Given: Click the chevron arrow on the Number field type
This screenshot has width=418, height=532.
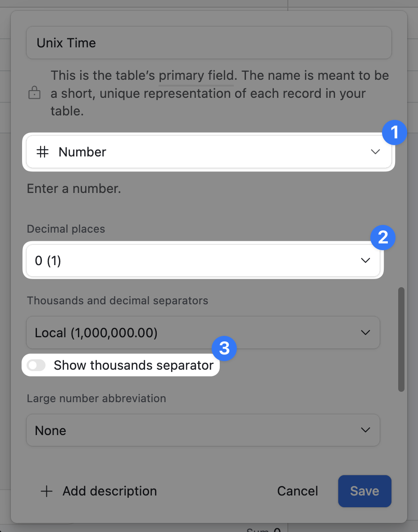Looking at the screenshot, I should point(375,152).
